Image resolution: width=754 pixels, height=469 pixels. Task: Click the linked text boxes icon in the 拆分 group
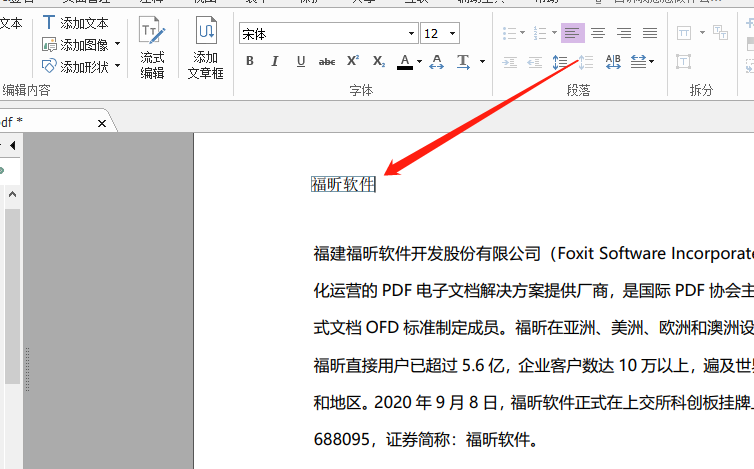pos(720,33)
